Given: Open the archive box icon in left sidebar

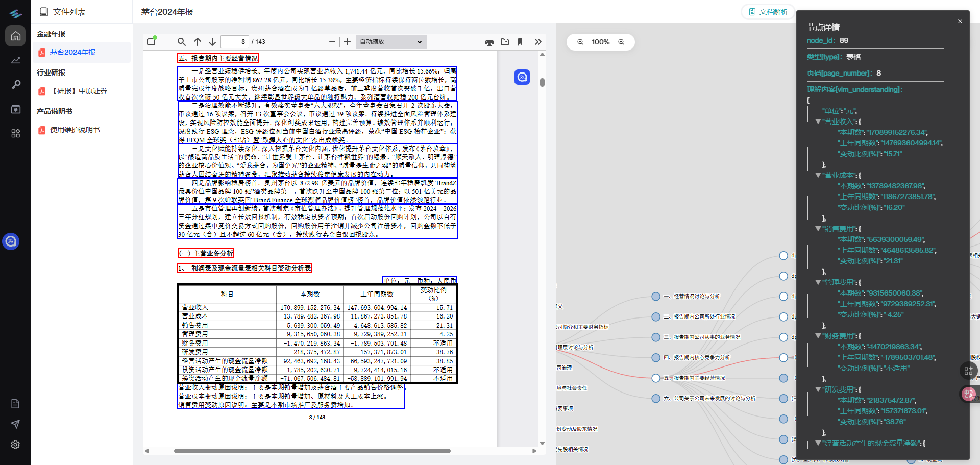Looking at the screenshot, I should (x=15, y=109).
